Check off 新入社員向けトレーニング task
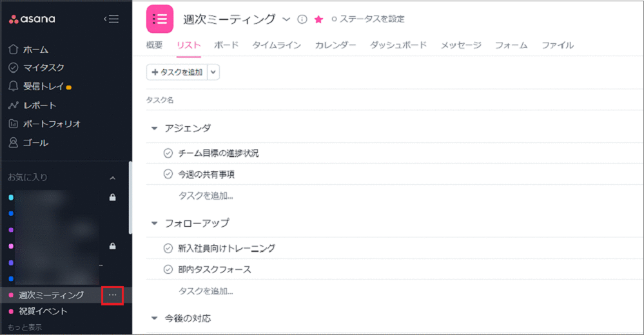The height and width of the screenshot is (335, 644). (168, 248)
